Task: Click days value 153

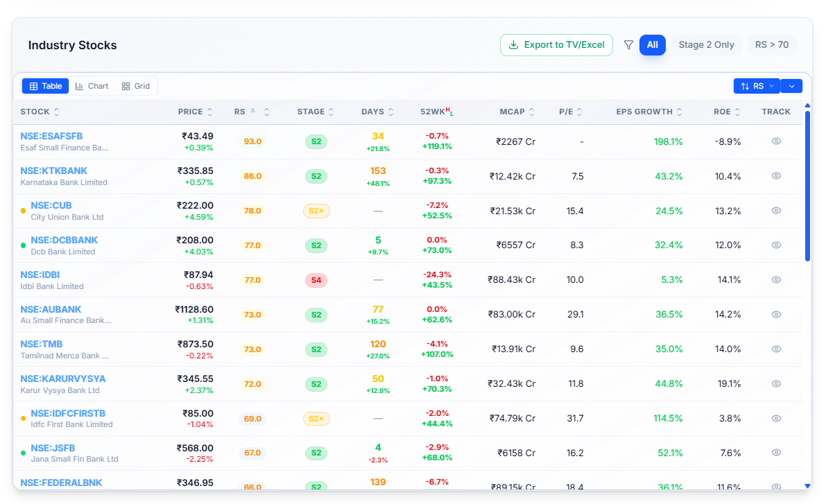Action: [x=378, y=171]
